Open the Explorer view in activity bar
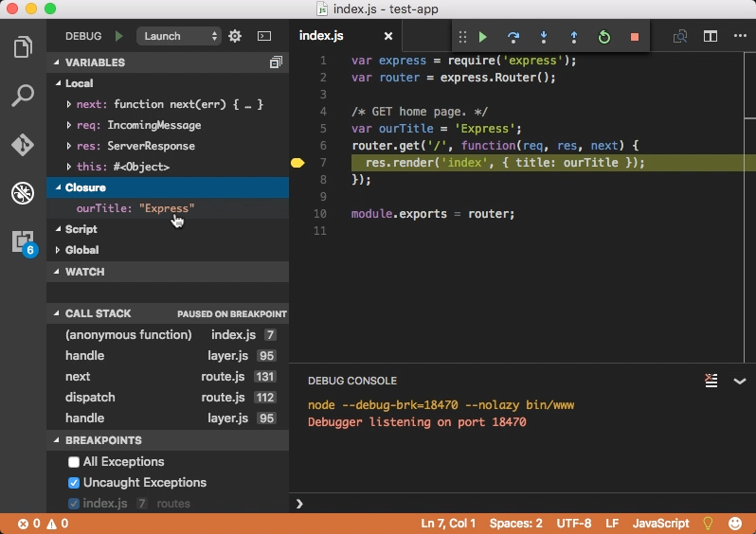Screen dimensions: 756x534 click(23, 46)
